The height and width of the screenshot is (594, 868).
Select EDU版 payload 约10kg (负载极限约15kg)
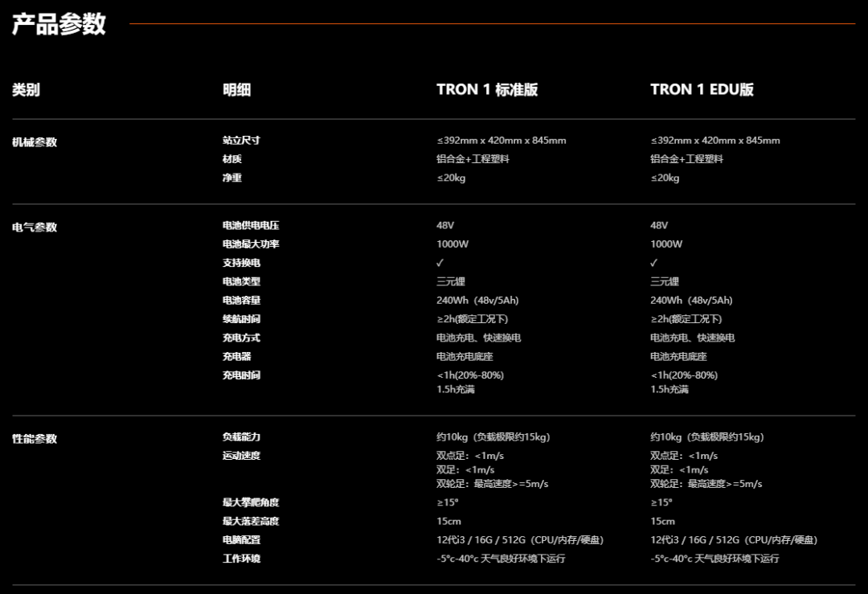(707, 437)
